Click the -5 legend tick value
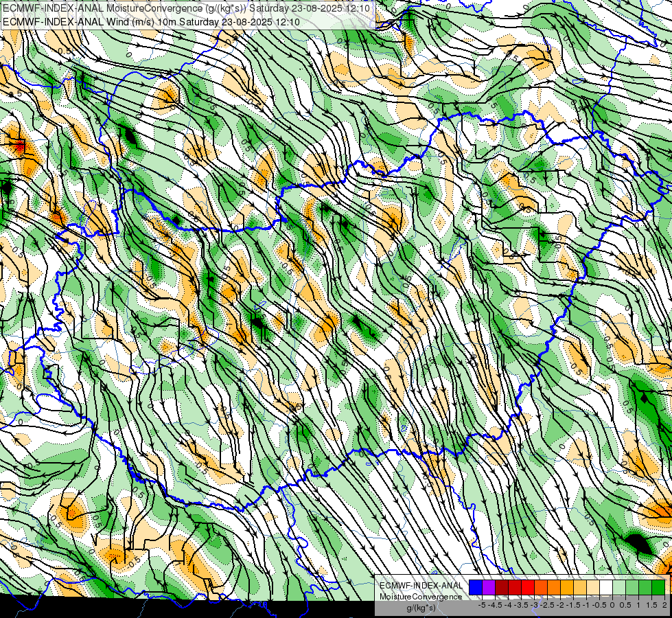Screen dimensions: 672x618 tap(482, 605)
